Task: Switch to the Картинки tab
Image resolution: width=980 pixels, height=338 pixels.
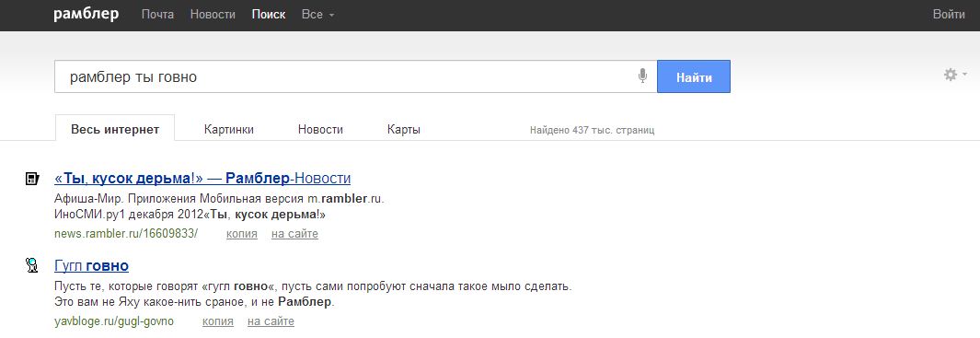Action: click(229, 130)
